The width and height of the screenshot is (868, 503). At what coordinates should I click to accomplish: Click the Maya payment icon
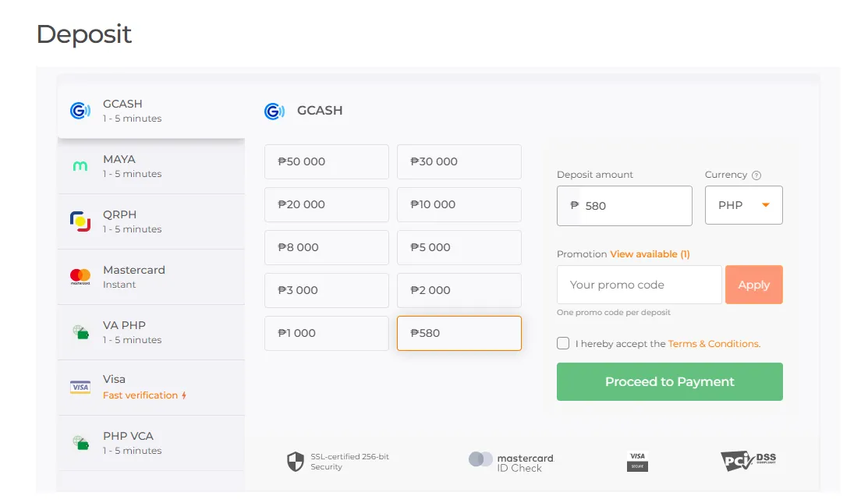[x=80, y=166]
